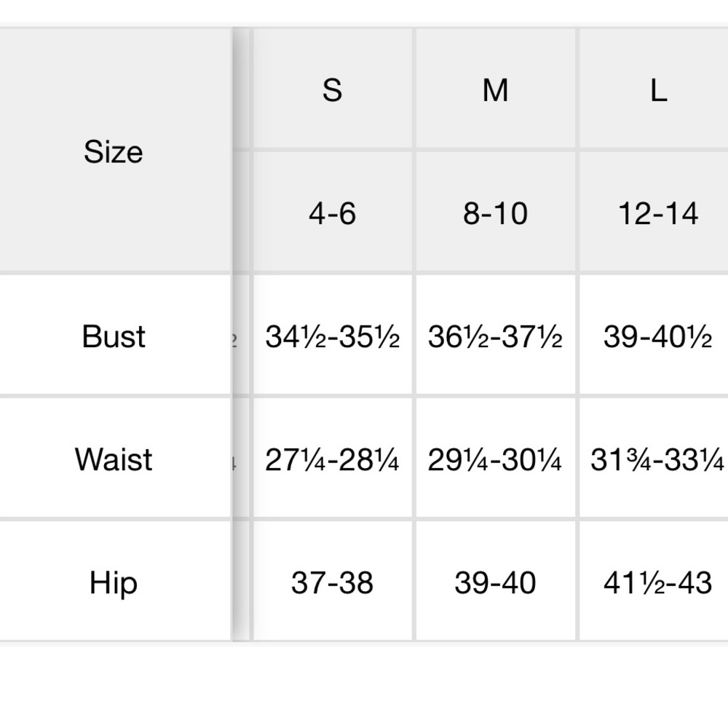Click the 4-6 numeric size cell
728x728 pixels.
[x=333, y=212]
